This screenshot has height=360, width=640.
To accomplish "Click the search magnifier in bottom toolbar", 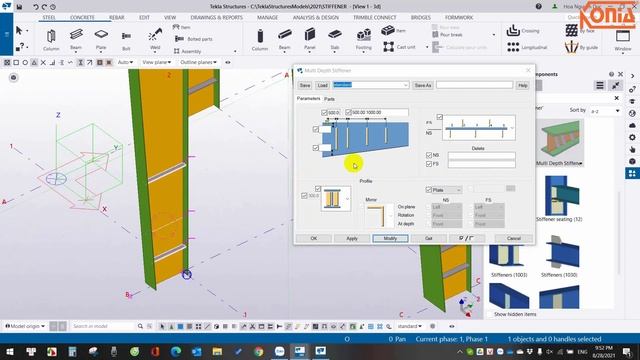I will pos(140,326).
